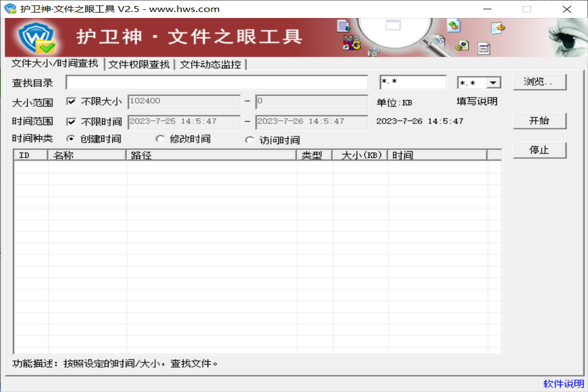Click the 单位:KB text
Image resolution: width=588 pixels, height=392 pixels.
tap(394, 103)
